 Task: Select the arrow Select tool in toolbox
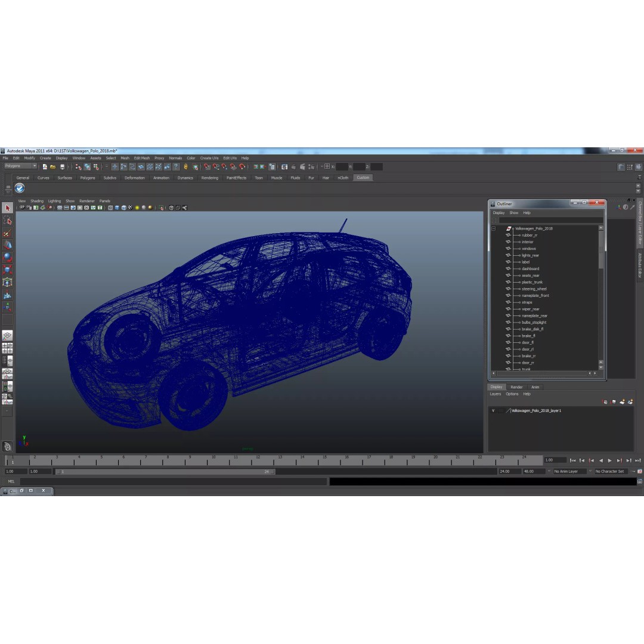coord(7,208)
